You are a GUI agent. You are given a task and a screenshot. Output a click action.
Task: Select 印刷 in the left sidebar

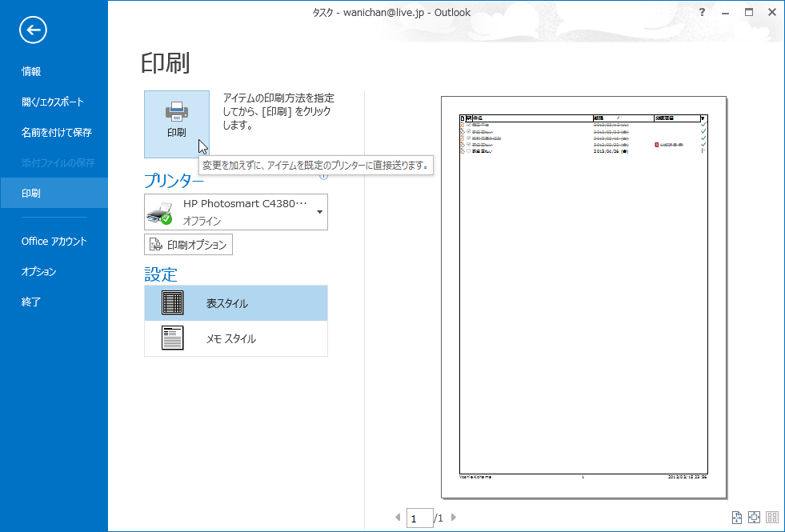54,193
